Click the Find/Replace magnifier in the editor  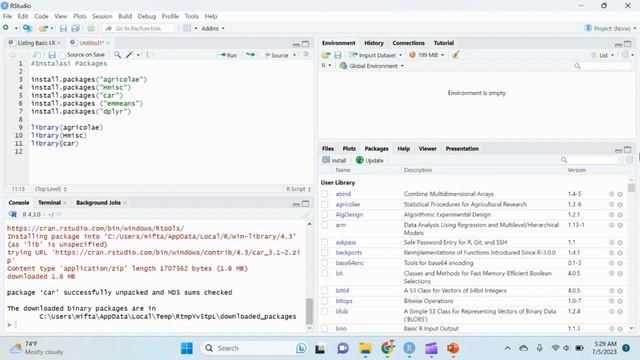point(117,55)
